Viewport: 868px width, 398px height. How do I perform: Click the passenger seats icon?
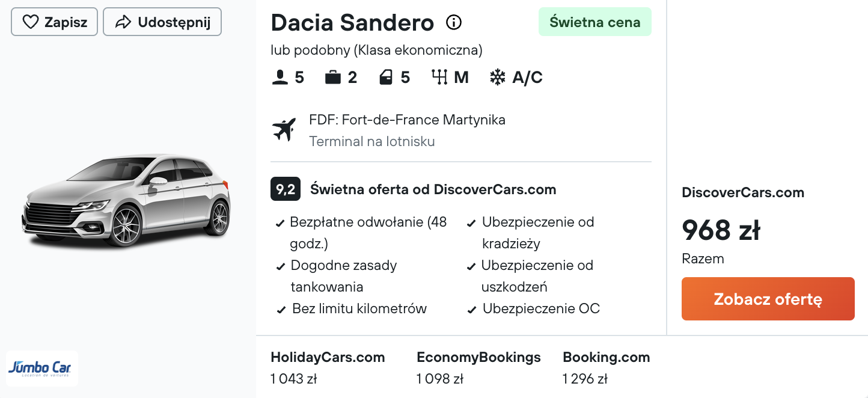[x=280, y=78]
